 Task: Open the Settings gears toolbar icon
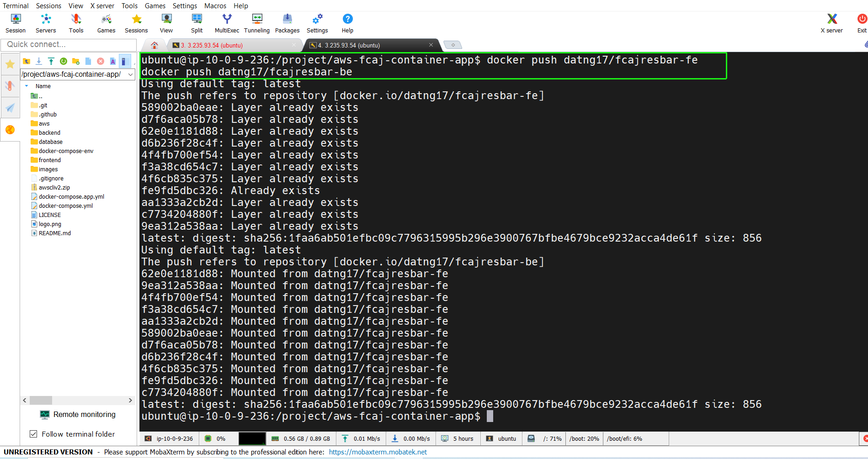(317, 23)
